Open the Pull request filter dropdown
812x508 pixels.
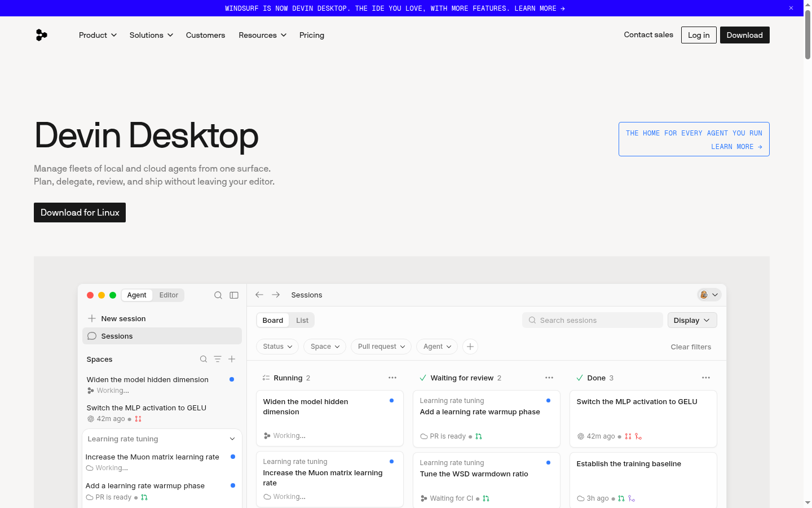point(381,347)
